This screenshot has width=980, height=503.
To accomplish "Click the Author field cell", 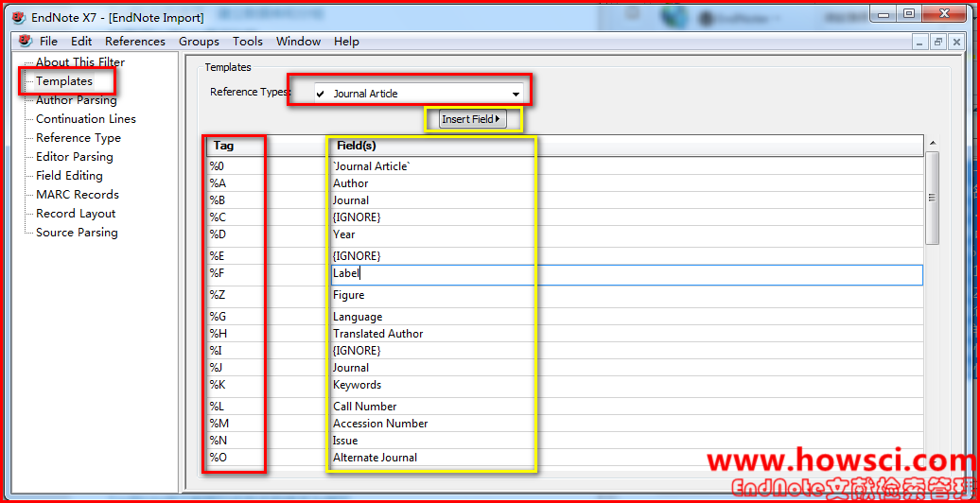I will click(627, 183).
